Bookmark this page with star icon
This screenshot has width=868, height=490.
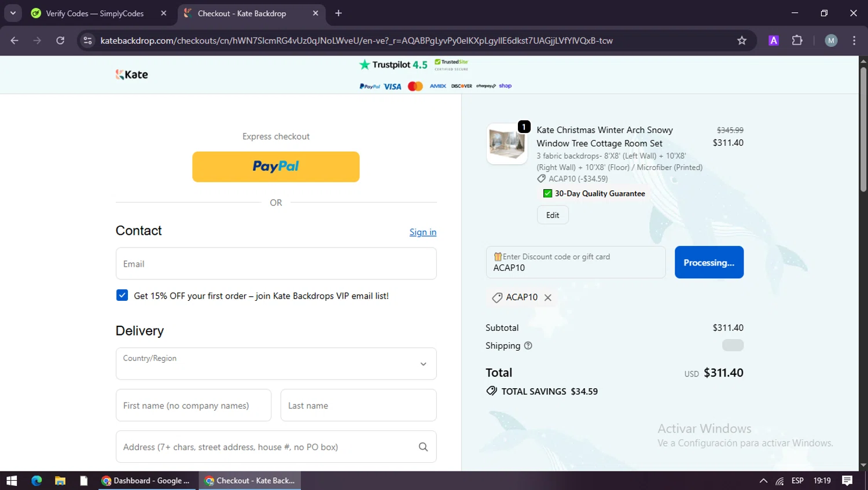tap(742, 40)
